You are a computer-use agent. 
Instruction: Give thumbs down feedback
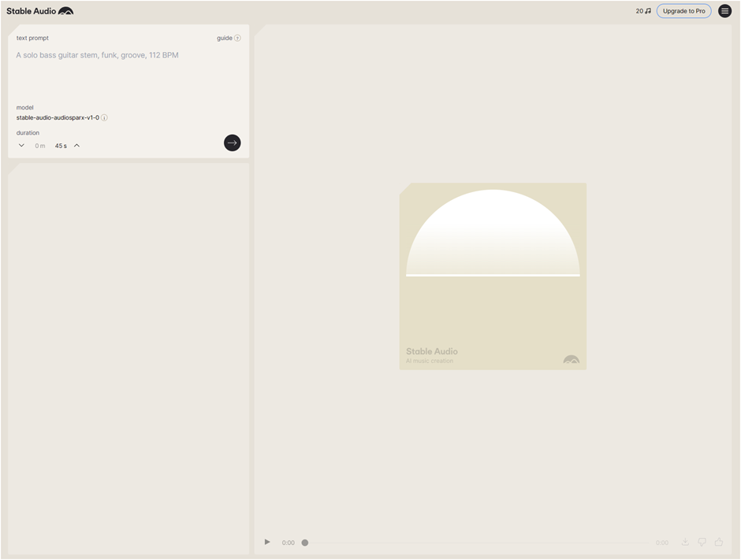coord(702,542)
